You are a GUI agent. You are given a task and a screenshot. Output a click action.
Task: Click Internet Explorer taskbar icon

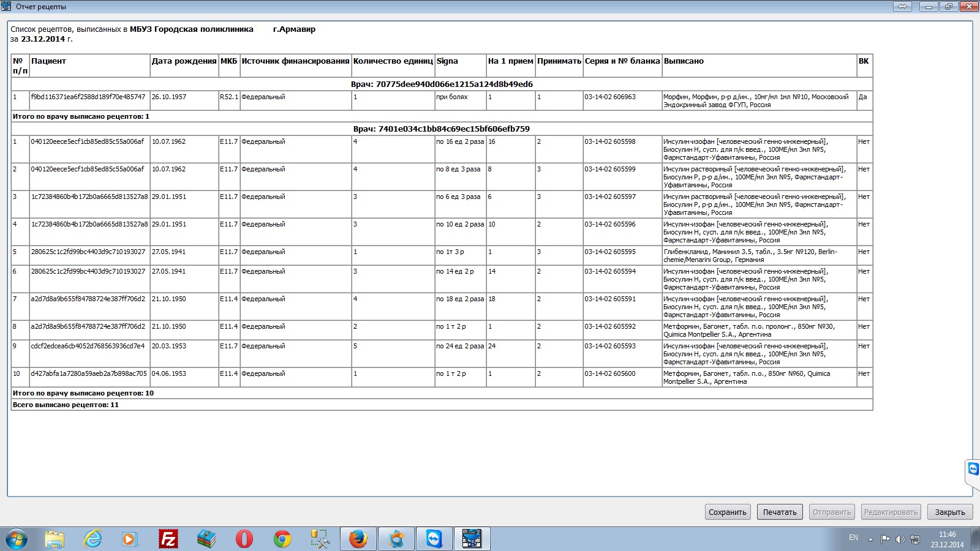click(x=92, y=539)
